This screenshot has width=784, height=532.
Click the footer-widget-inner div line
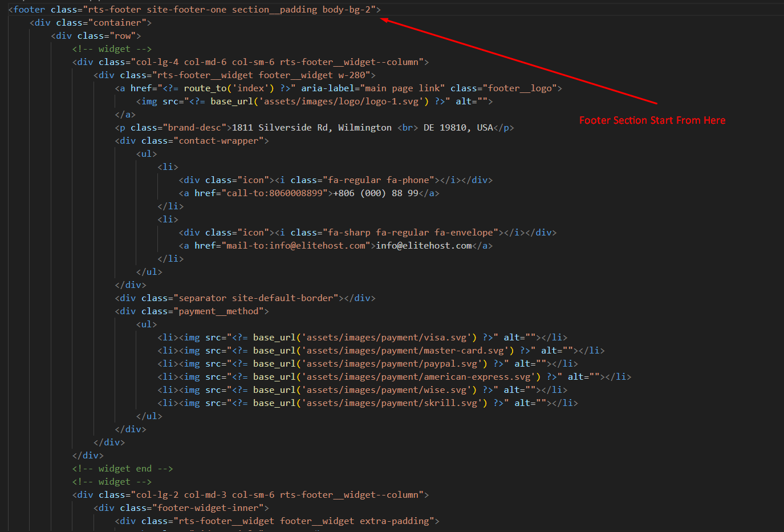181,508
